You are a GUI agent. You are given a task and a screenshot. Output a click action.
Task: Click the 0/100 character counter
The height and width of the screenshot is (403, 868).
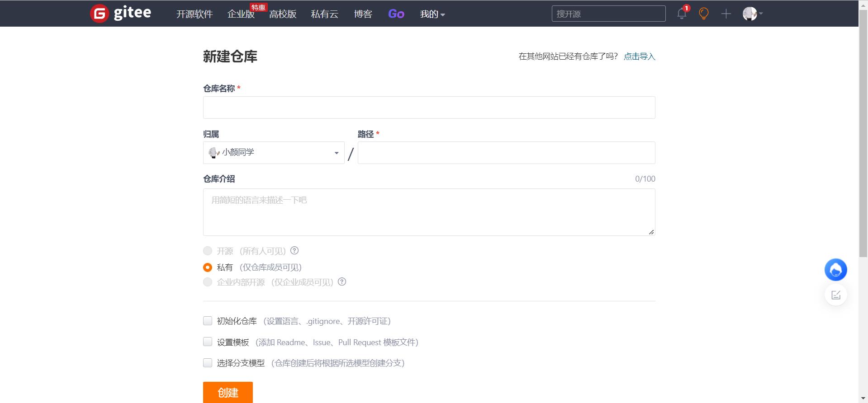pos(645,179)
